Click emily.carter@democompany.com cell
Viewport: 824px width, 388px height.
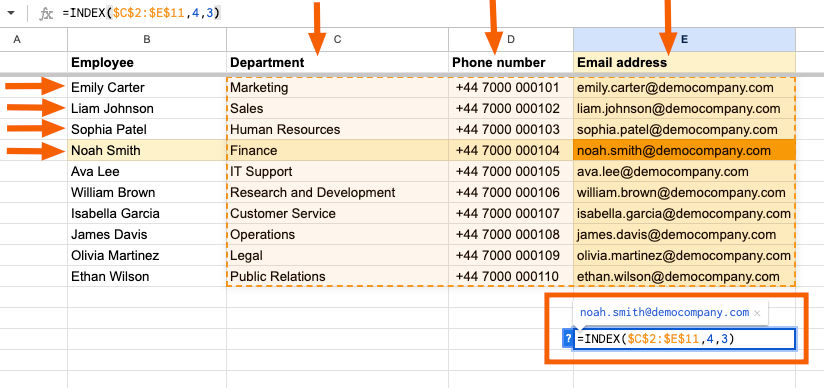pyautogui.click(x=684, y=87)
